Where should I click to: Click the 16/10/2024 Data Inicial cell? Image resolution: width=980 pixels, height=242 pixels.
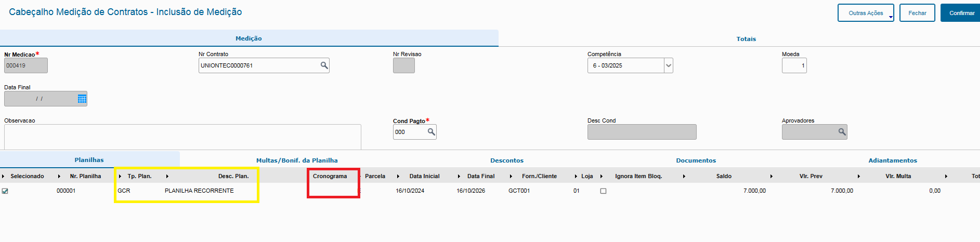tap(410, 191)
